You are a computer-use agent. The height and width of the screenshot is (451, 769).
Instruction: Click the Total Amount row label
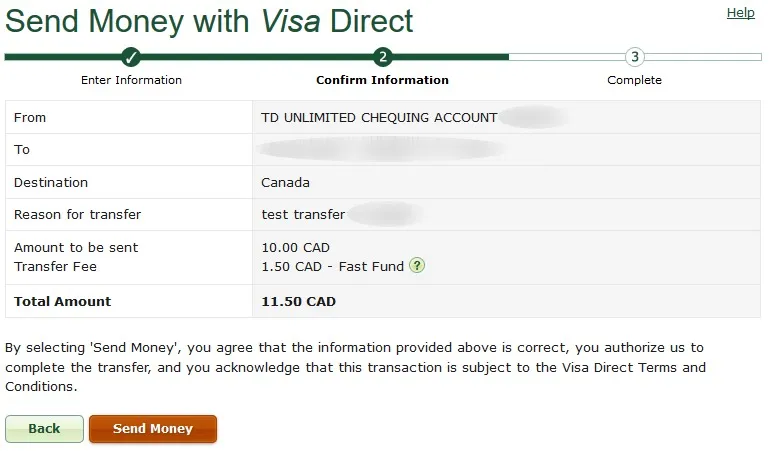pos(63,301)
